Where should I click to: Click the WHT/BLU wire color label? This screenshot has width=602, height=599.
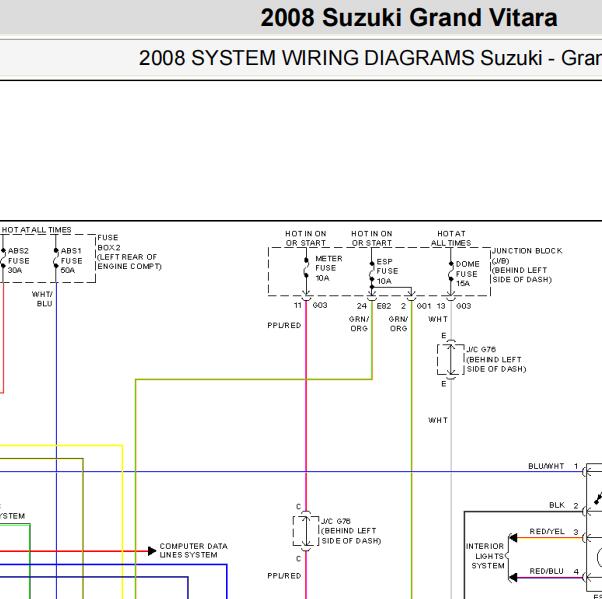(x=42, y=299)
